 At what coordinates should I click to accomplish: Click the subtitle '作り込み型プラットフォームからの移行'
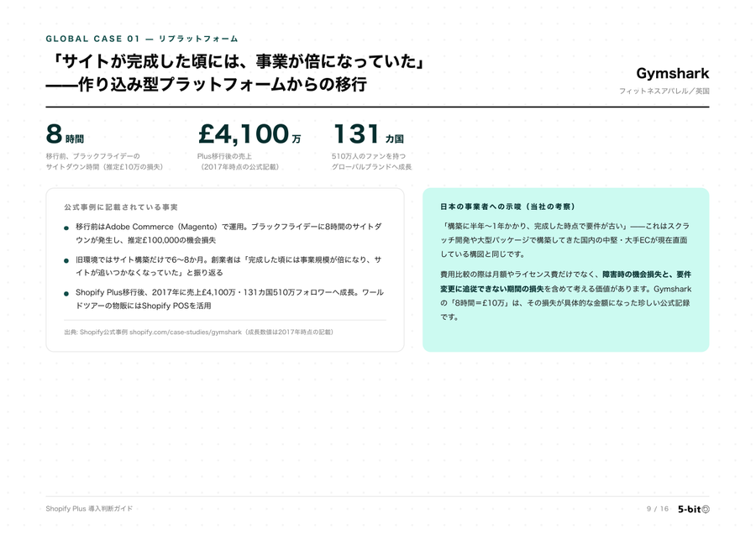[x=223, y=84]
